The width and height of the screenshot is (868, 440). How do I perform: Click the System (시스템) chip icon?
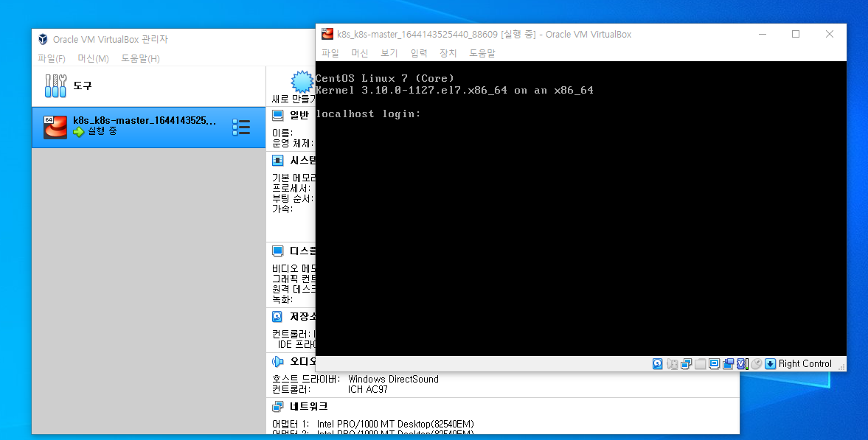pyautogui.click(x=278, y=161)
